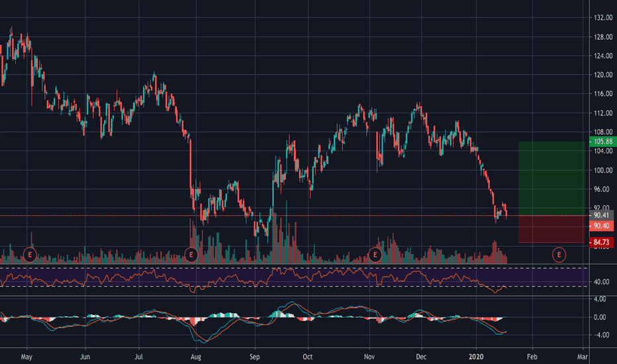
Task: Click the Nov label on time axis
Action: pos(369,357)
